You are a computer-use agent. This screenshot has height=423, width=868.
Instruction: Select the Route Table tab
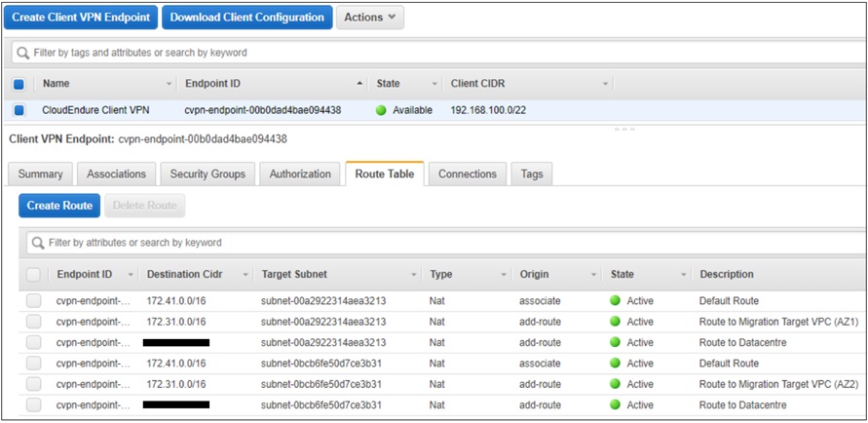pyautogui.click(x=385, y=173)
